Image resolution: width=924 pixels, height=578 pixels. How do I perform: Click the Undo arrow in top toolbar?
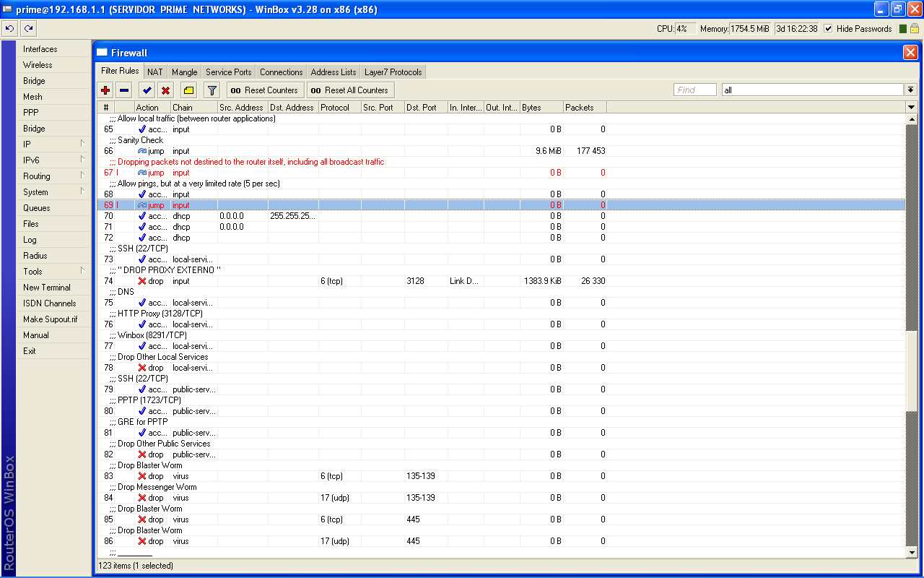[x=9, y=29]
